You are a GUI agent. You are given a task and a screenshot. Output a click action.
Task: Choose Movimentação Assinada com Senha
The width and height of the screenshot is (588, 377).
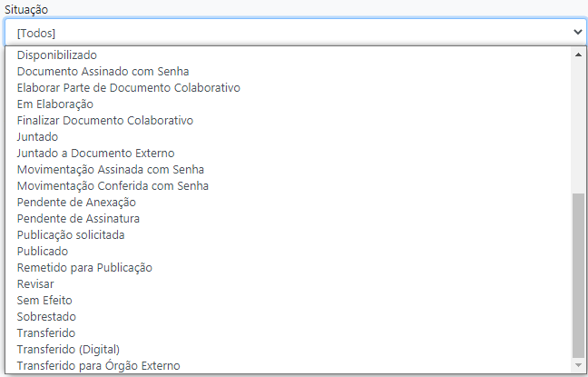click(111, 170)
